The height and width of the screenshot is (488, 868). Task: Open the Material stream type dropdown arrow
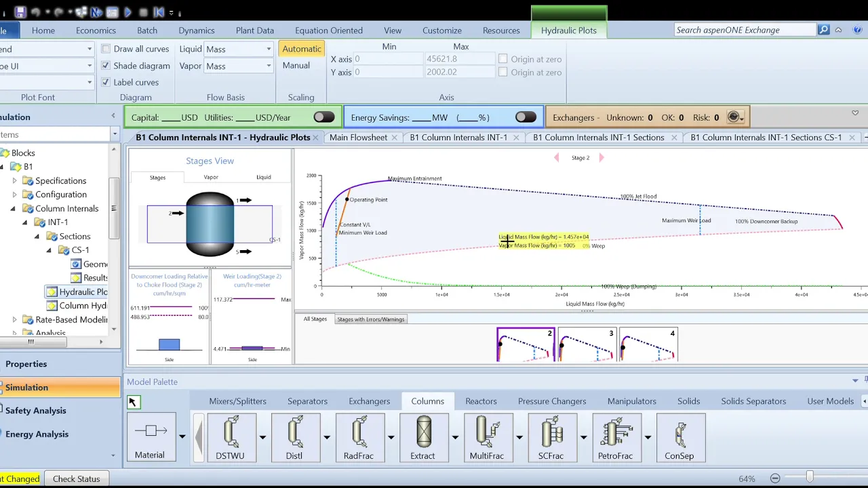(x=182, y=436)
